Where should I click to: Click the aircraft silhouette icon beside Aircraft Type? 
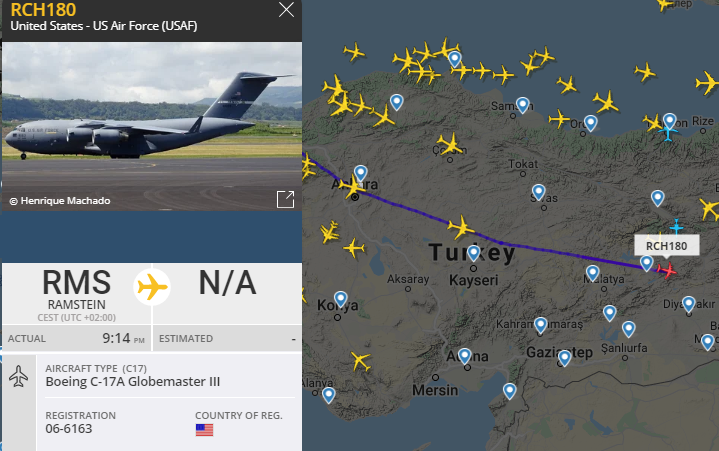pyautogui.click(x=19, y=376)
